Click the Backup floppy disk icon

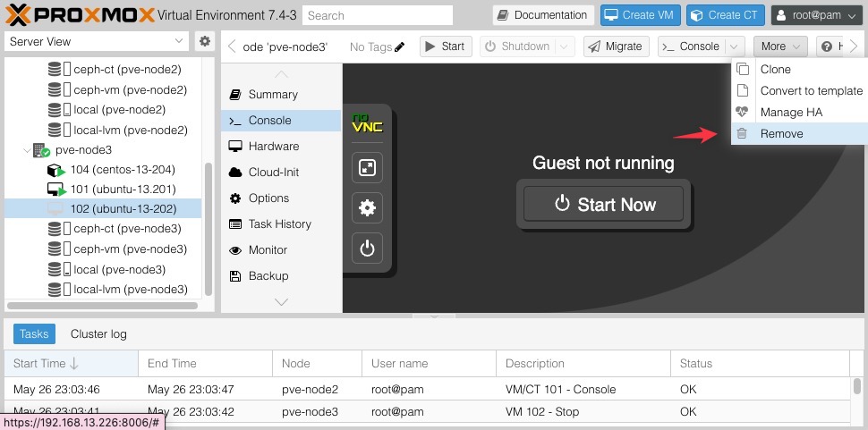(235, 276)
